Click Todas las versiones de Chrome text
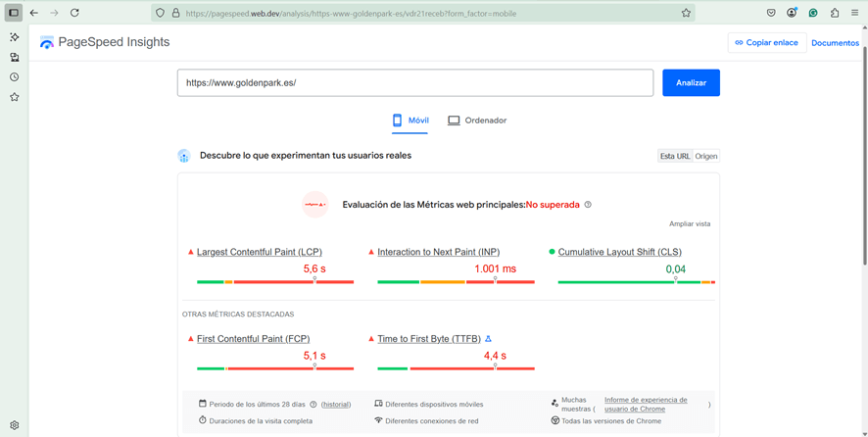Screen dimensions: 868x437 coord(611,421)
